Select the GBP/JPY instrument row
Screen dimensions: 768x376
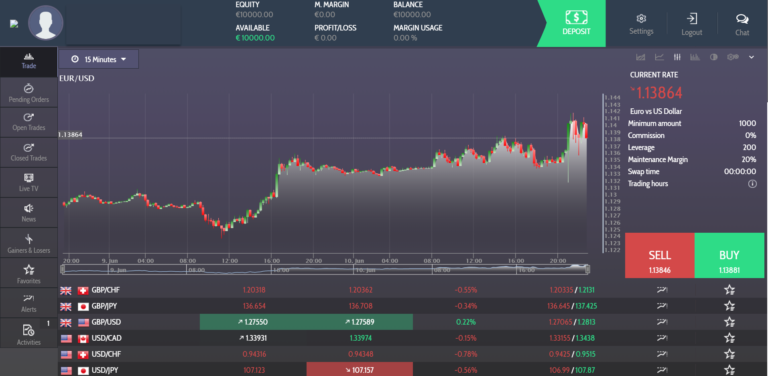(412, 306)
